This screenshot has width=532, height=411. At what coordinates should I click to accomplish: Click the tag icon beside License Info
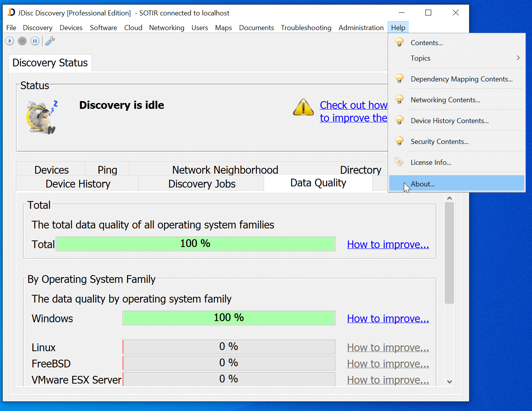point(399,162)
